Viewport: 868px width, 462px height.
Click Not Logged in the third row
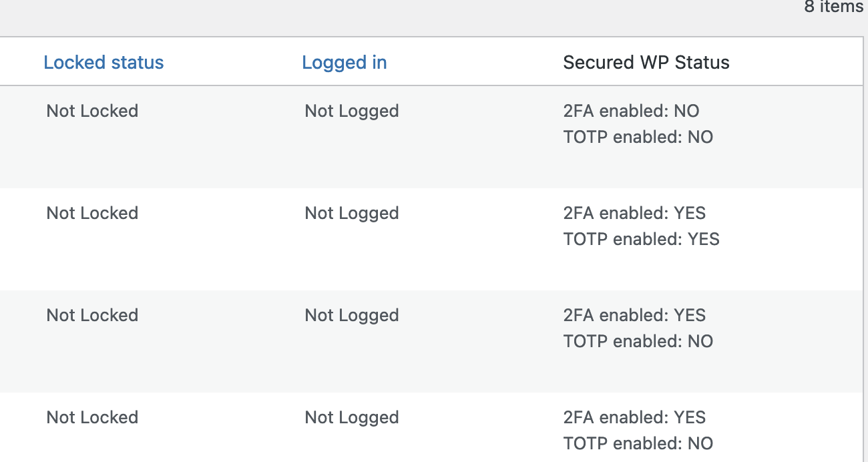(352, 315)
